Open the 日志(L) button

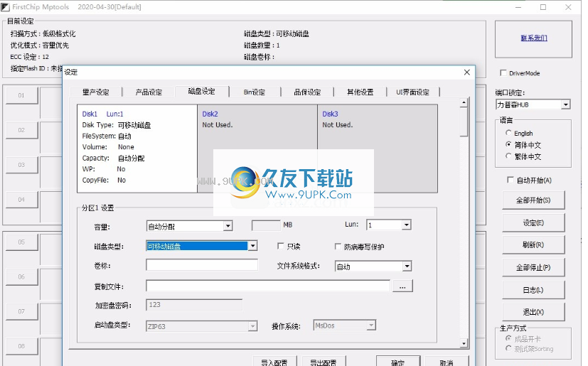click(x=533, y=290)
